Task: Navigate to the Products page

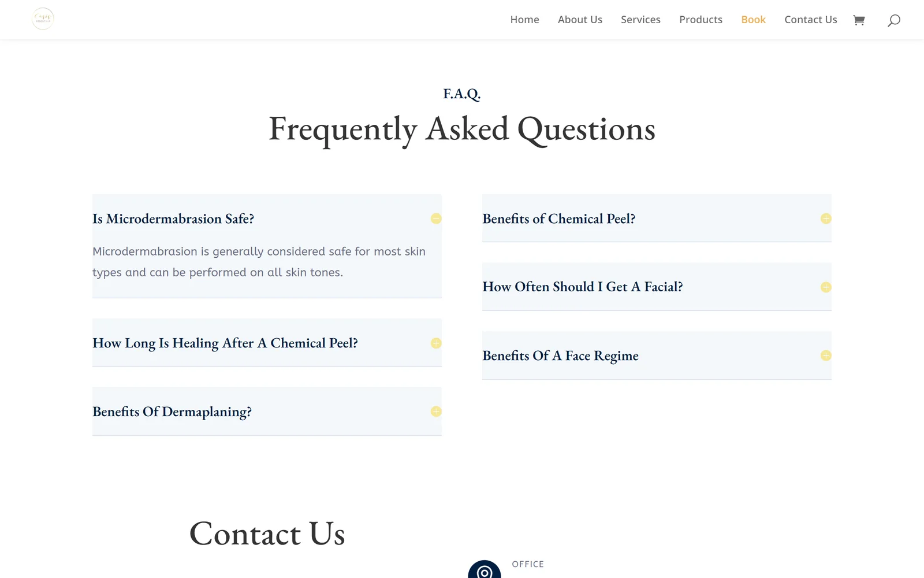Action: (701, 20)
